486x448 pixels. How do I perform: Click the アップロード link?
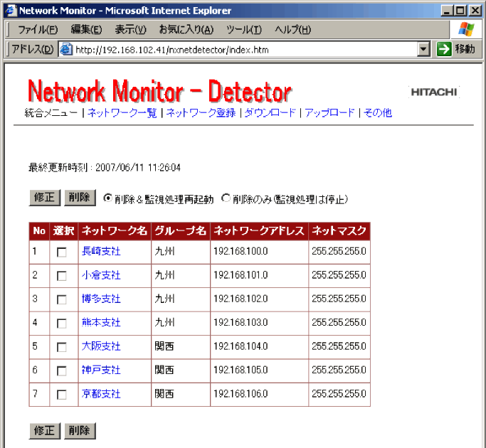tap(329, 113)
